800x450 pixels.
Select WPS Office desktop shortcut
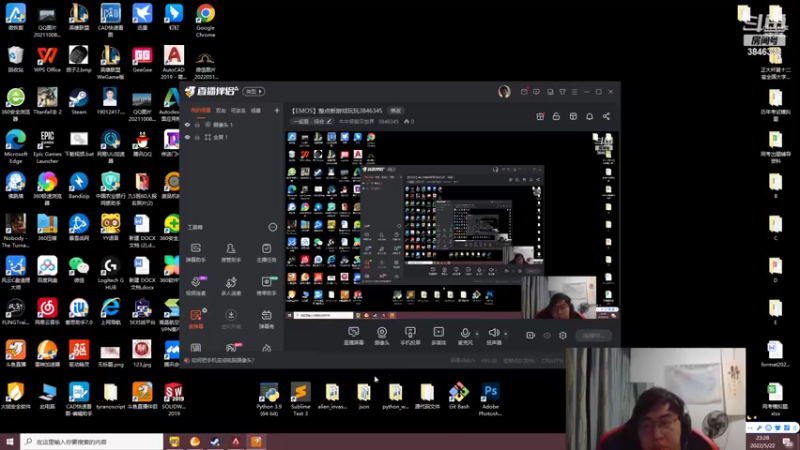pos(47,60)
